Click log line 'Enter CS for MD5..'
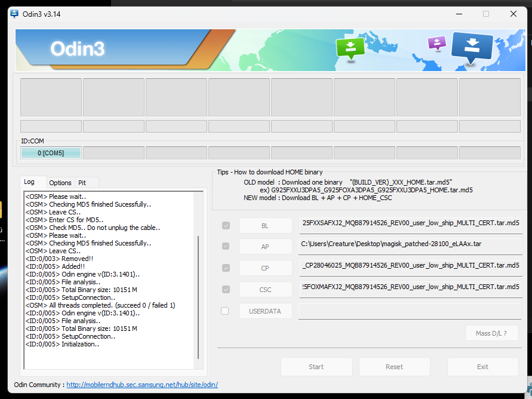Viewport: 532px width, 399px height. (x=64, y=220)
